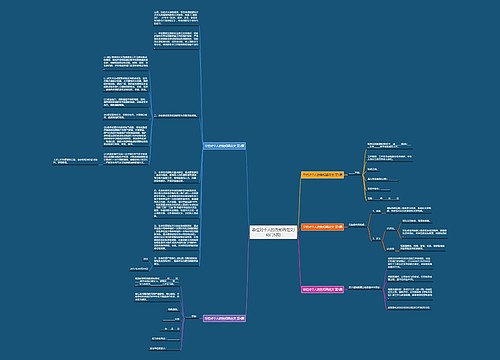Select the first fill-in leaf of yellow branch

[x=389, y=145]
